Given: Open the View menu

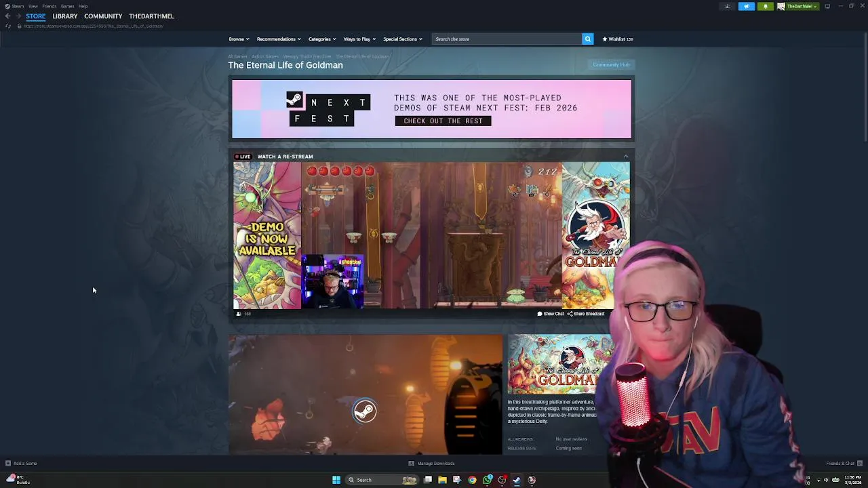Looking at the screenshot, I should pos(33,6).
